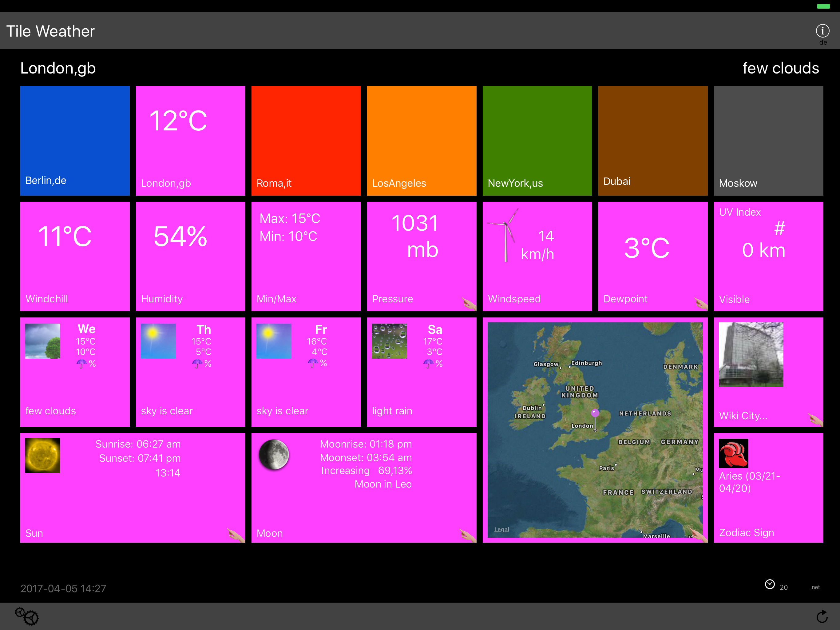Viewport: 840px width, 630px height.
Task: Select the Roma,it city tile
Action: click(x=306, y=141)
